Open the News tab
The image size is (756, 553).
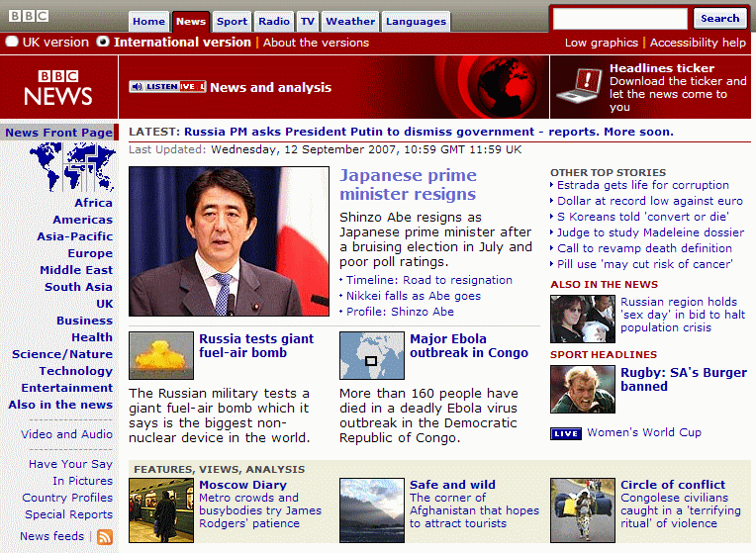[x=190, y=21]
